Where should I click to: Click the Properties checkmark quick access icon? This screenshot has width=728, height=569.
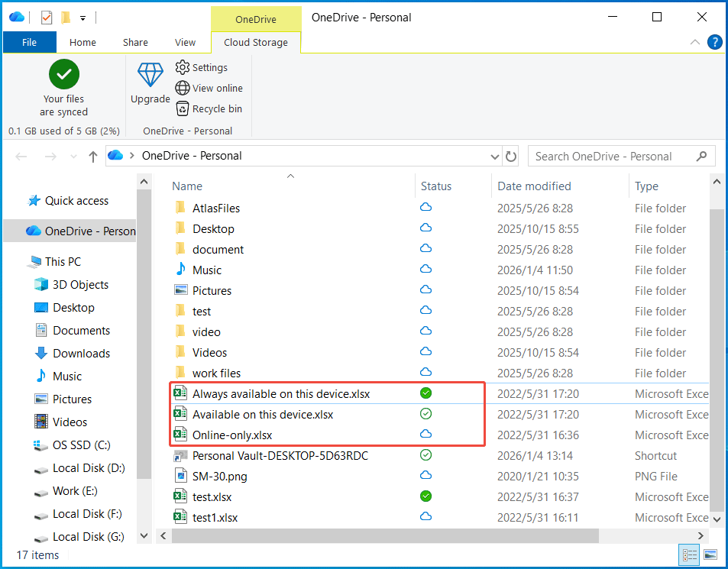47,18
